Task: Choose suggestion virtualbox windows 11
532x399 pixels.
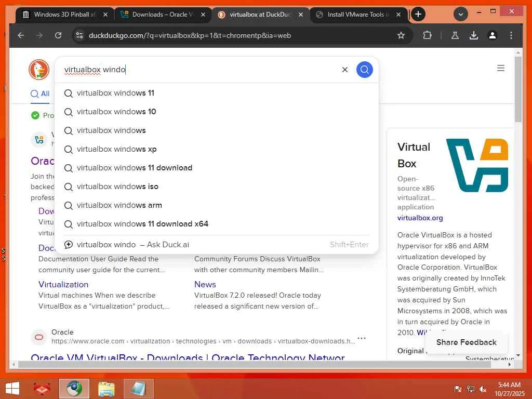Action: click(217, 93)
